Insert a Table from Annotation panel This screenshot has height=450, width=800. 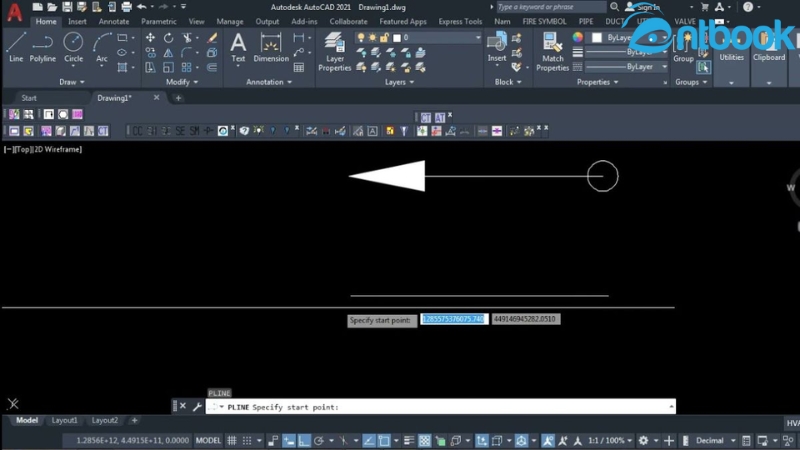299,67
